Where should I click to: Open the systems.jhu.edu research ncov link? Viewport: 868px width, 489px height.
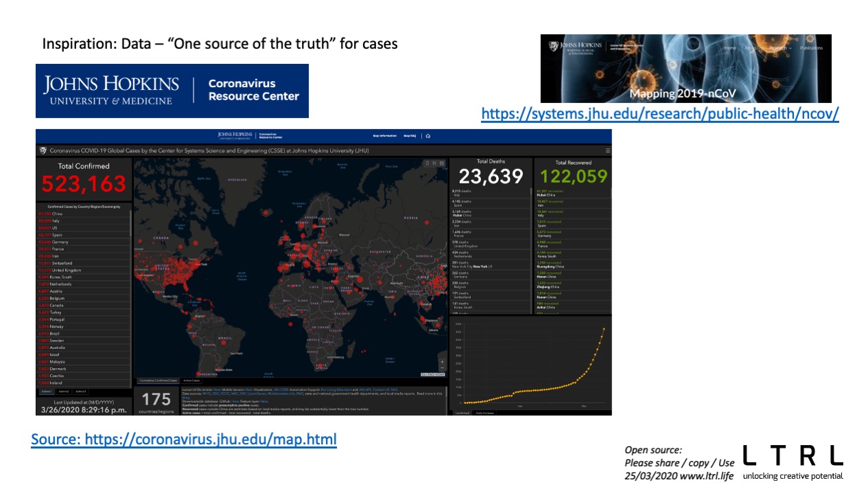pos(660,113)
